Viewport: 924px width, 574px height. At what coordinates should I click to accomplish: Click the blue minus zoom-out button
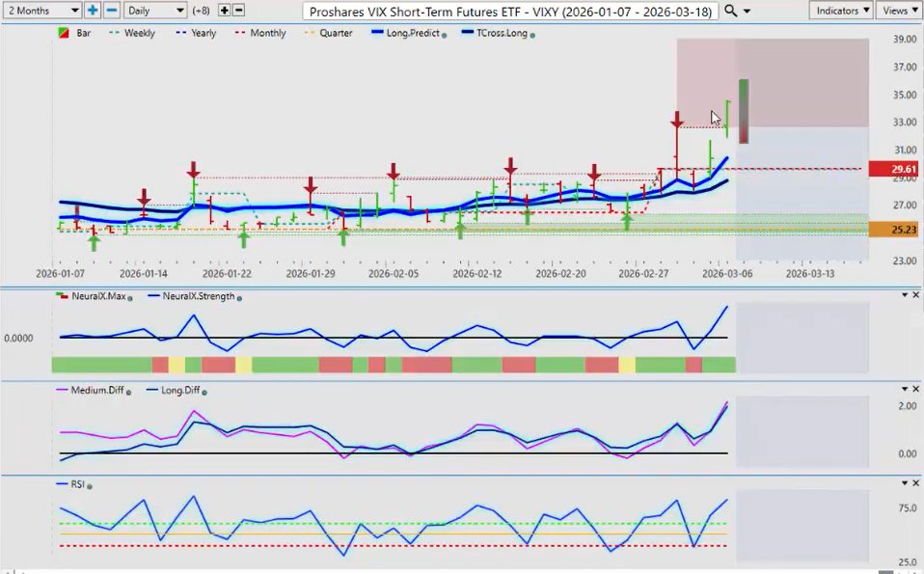coord(112,10)
